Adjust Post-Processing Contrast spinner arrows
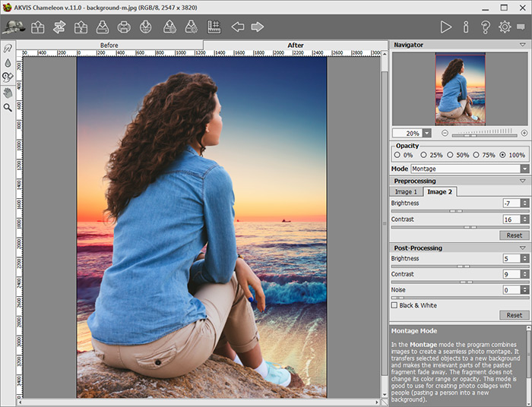Image resolution: width=532 pixels, height=407 pixels. pyautogui.click(x=525, y=274)
